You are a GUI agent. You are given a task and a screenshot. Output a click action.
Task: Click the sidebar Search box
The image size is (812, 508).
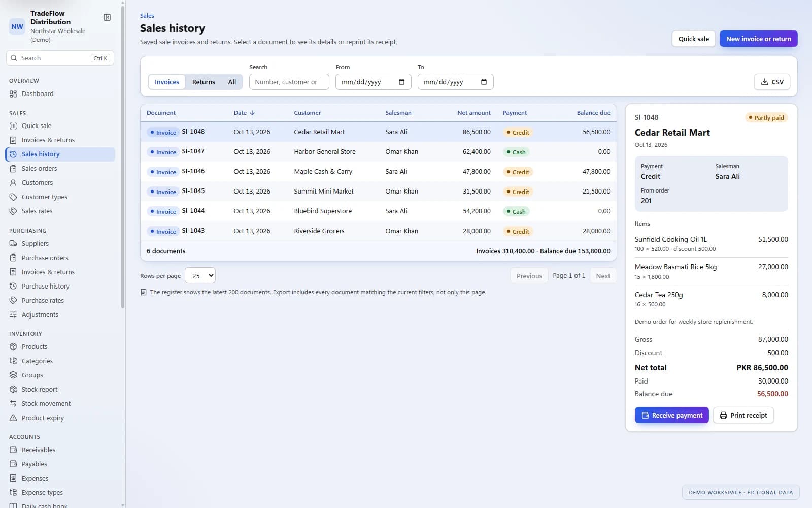pos(60,58)
